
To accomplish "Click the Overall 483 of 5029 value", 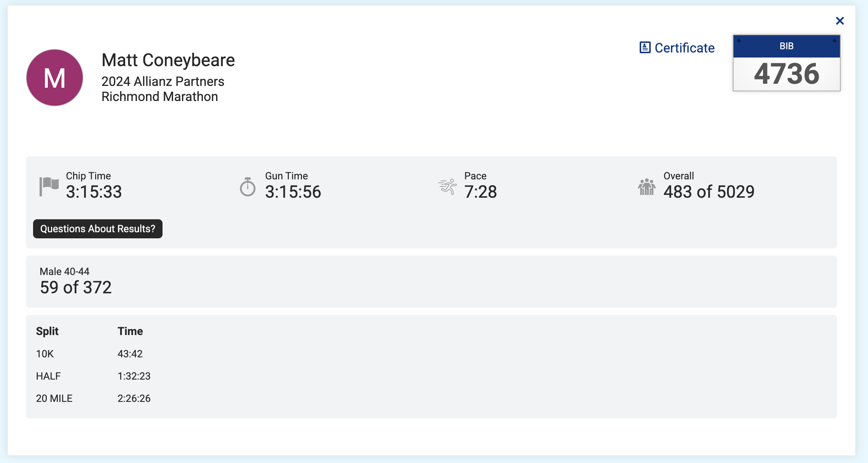I will tap(709, 192).
